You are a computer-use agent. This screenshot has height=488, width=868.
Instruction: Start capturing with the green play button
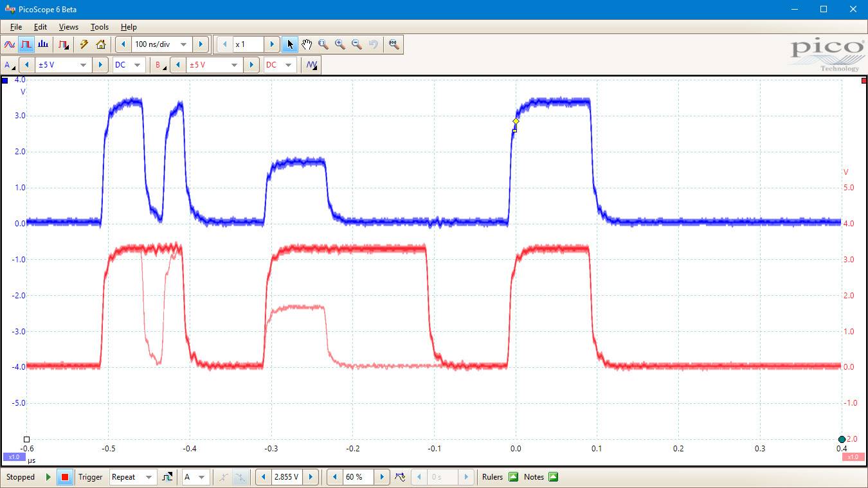click(48, 477)
